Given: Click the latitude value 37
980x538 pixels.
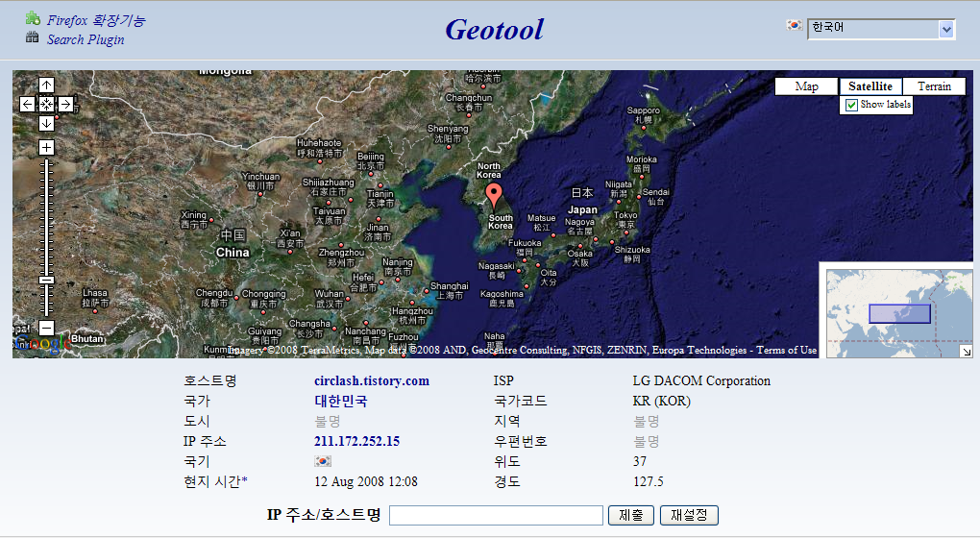Looking at the screenshot, I should click(x=639, y=461).
